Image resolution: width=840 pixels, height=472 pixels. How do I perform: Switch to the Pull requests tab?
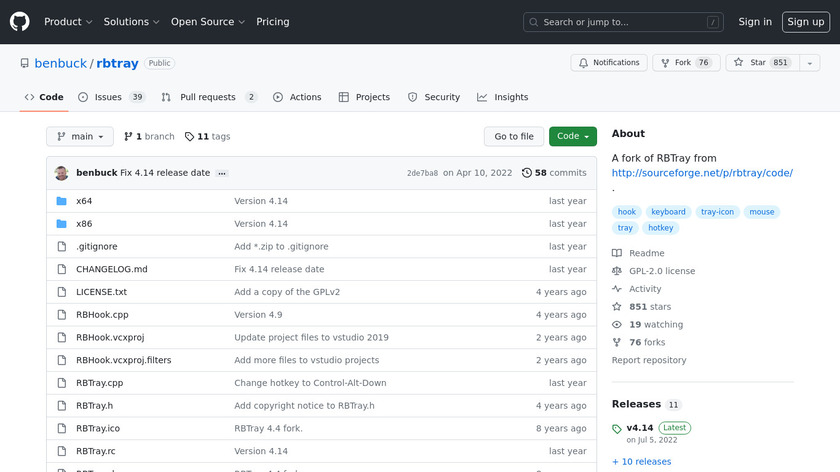pos(209,97)
